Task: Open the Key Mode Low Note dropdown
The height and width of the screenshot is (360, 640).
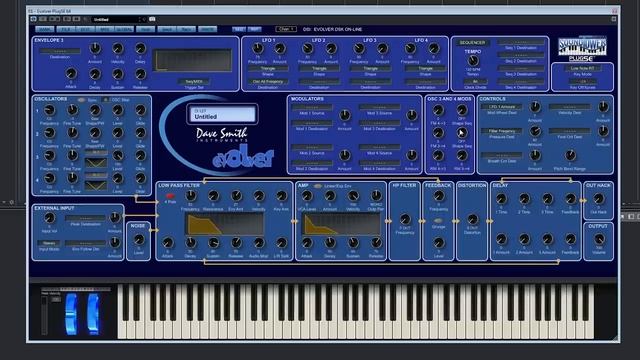Action: point(582,68)
